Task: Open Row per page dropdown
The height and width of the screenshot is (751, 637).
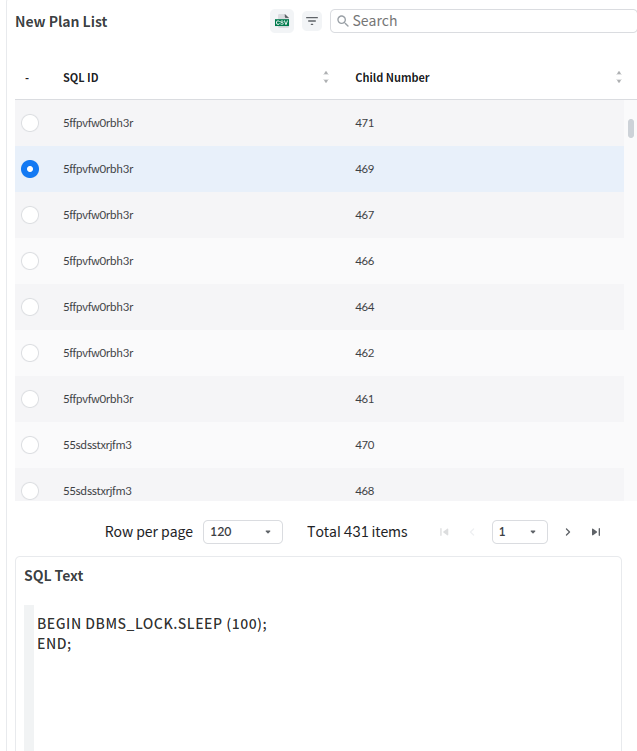Action: pos(243,532)
